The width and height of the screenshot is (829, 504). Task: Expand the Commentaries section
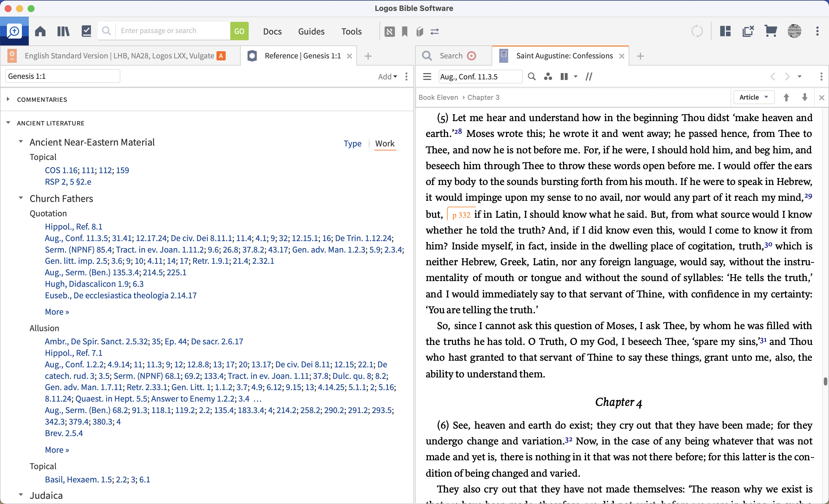pyautogui.click(x=8, y=99)
